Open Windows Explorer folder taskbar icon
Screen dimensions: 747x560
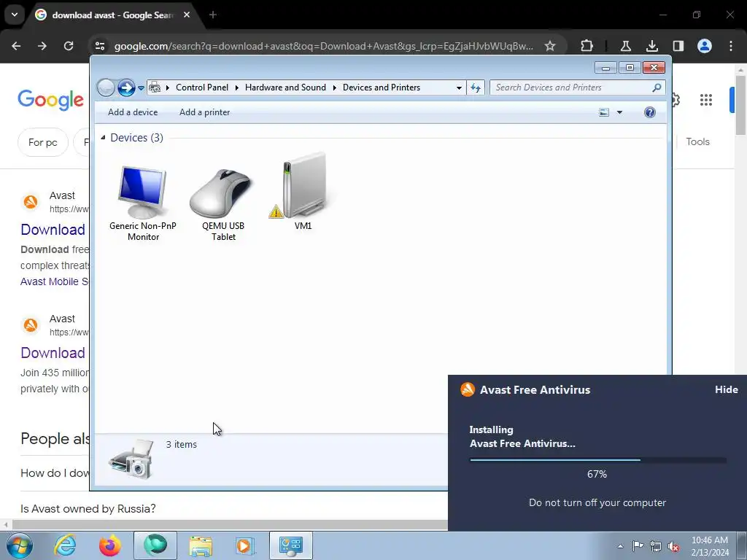tap(201, 545)
